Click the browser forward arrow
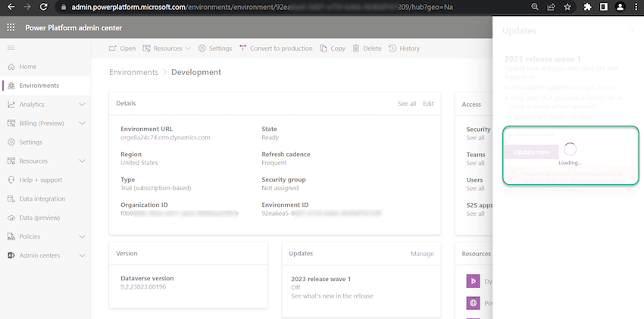The image size is (644, 319). (27, 7)
